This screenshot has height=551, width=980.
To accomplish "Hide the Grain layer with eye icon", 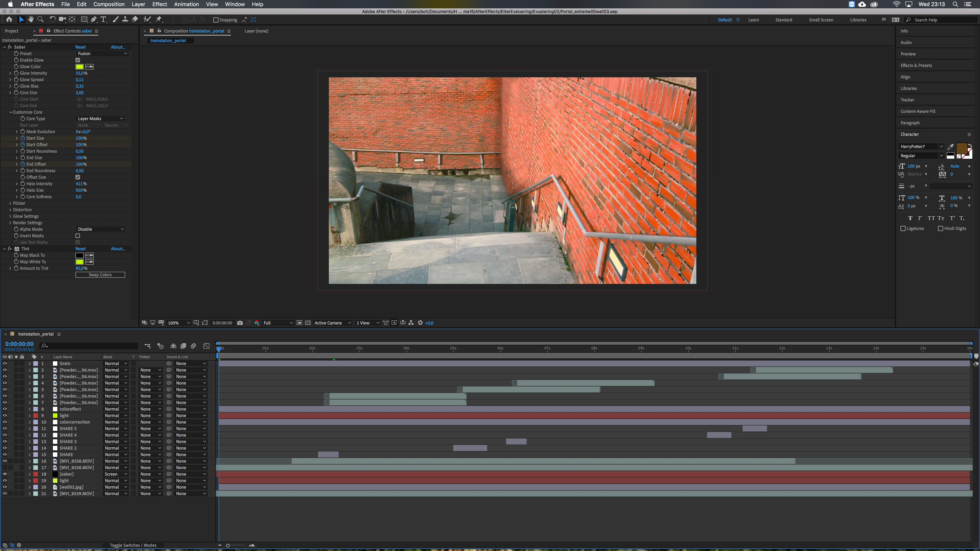I will pos(5,364).
